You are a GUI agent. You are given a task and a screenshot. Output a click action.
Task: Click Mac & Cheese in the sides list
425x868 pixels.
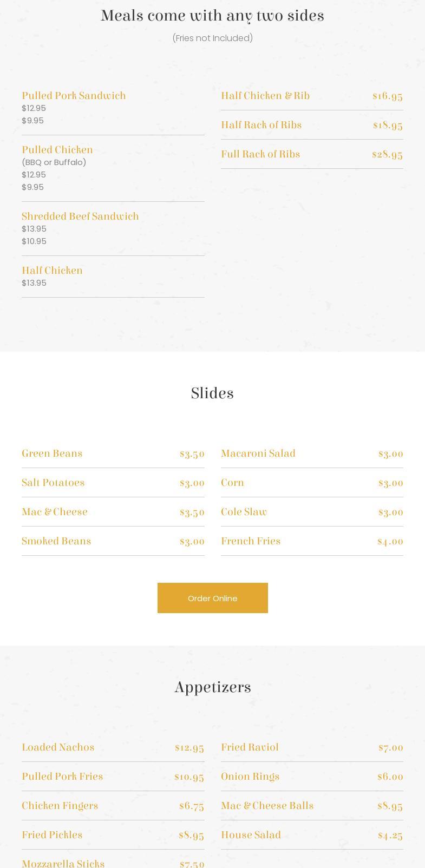pos(55,512)
